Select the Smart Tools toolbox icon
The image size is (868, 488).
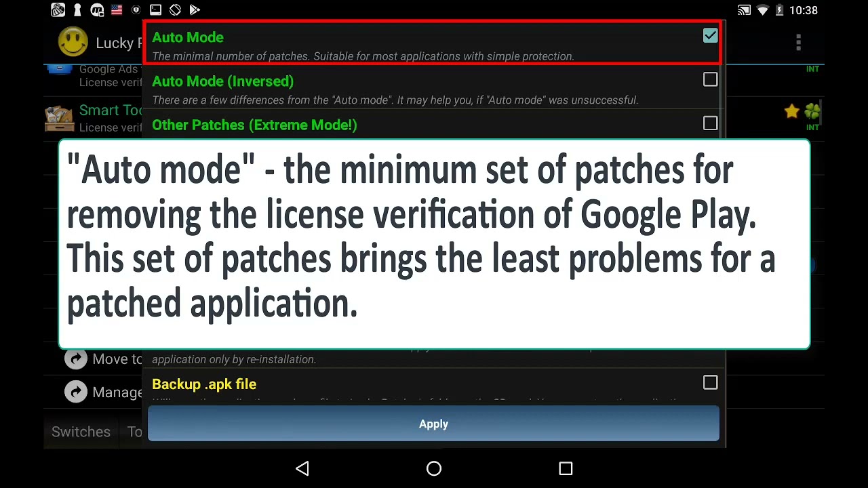pos(60,118)
